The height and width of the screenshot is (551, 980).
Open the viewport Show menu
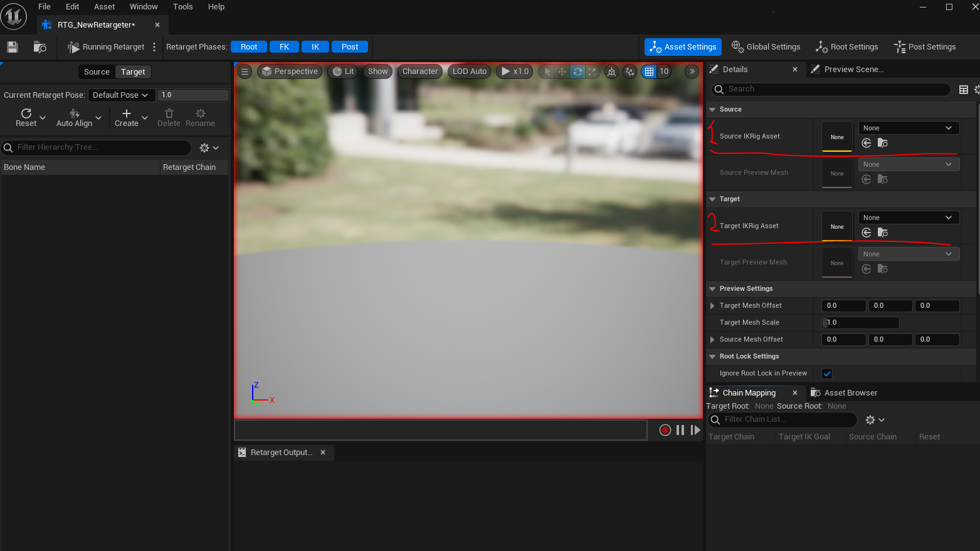pyautogui.click(x=378, y=71)
